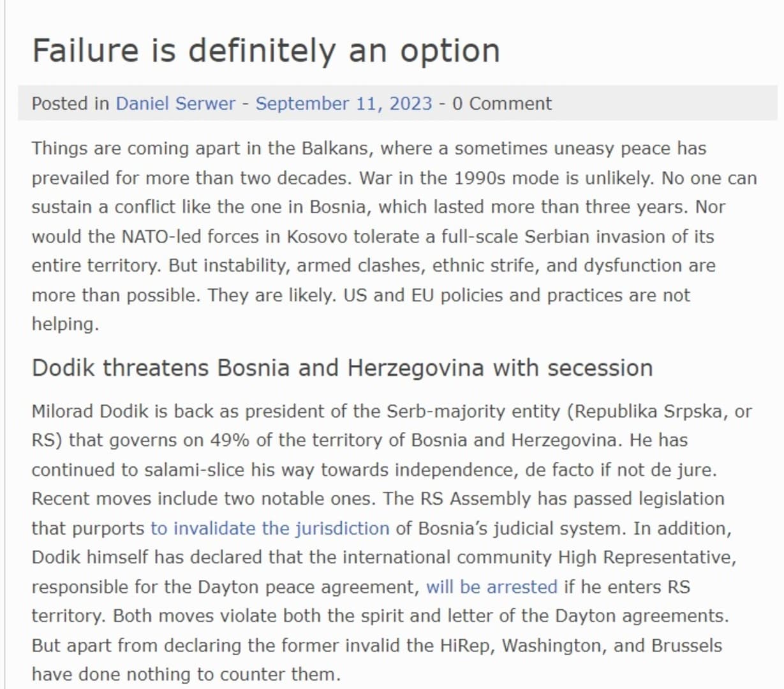Click the September 11, 2023 date link
The width and height of the screenshot is (784, 689).
coord(344,103)
